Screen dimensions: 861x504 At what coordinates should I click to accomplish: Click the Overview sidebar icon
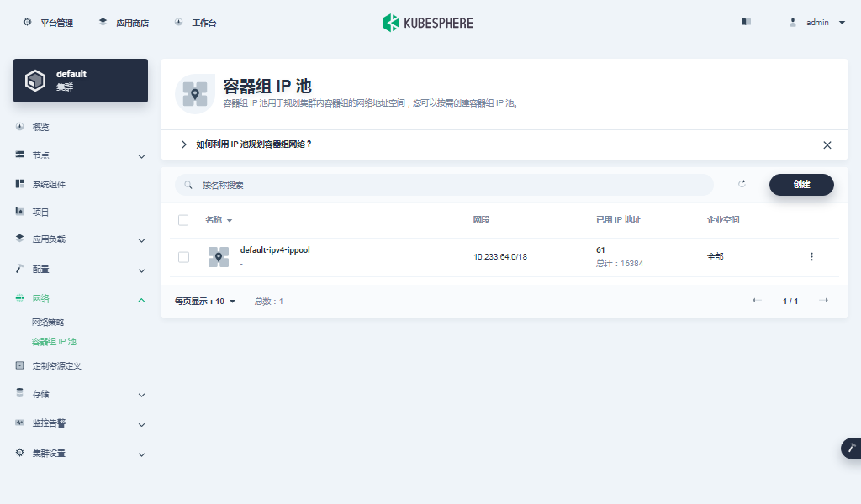(20, 127)
